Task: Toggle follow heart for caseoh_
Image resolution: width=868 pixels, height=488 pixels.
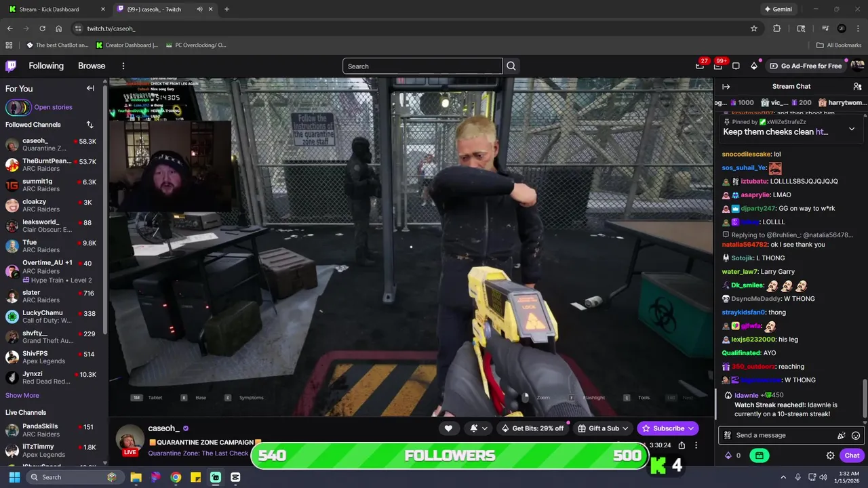Action: click(448, 428)
